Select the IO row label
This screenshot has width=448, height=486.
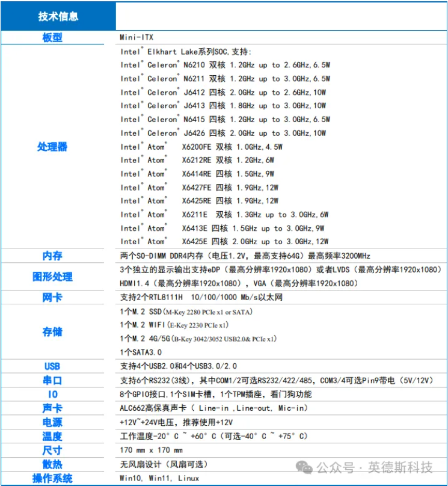[53, 394]
